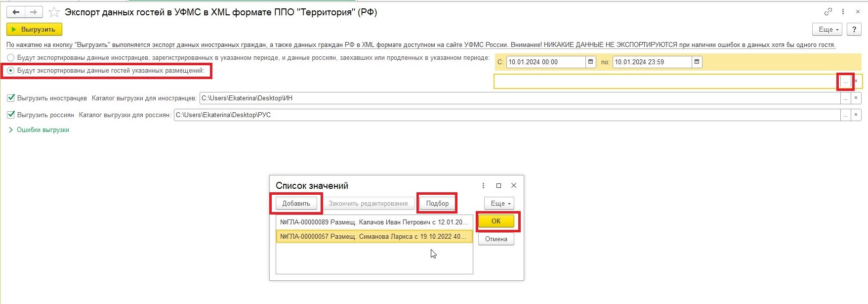Select row №ГЛА-00000089 Калачов Иван Петрович
The image size is (868, 304).
click(374, 222)
